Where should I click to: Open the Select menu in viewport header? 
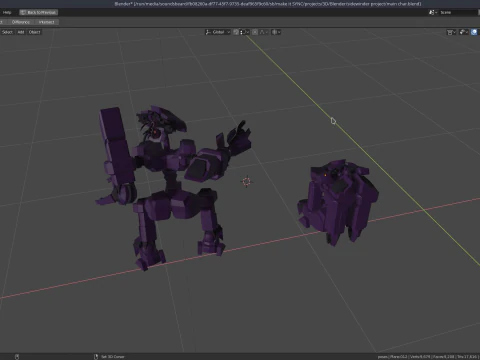point(7,32)
